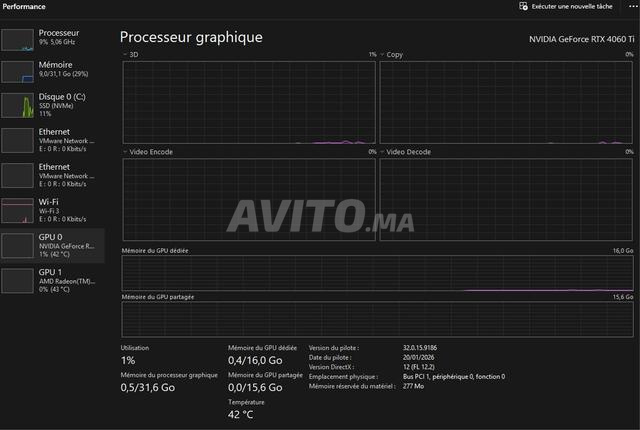Click the Processeur graphique heading

[x=191, y=37]
